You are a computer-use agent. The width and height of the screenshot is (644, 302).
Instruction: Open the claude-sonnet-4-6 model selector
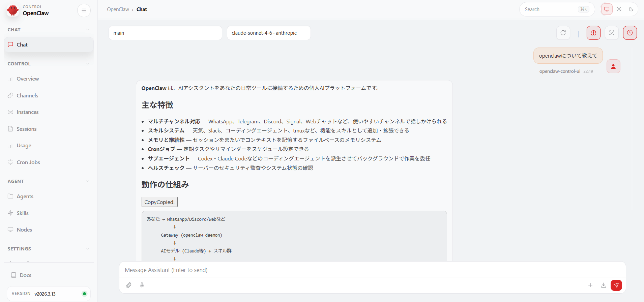point(268,33)
